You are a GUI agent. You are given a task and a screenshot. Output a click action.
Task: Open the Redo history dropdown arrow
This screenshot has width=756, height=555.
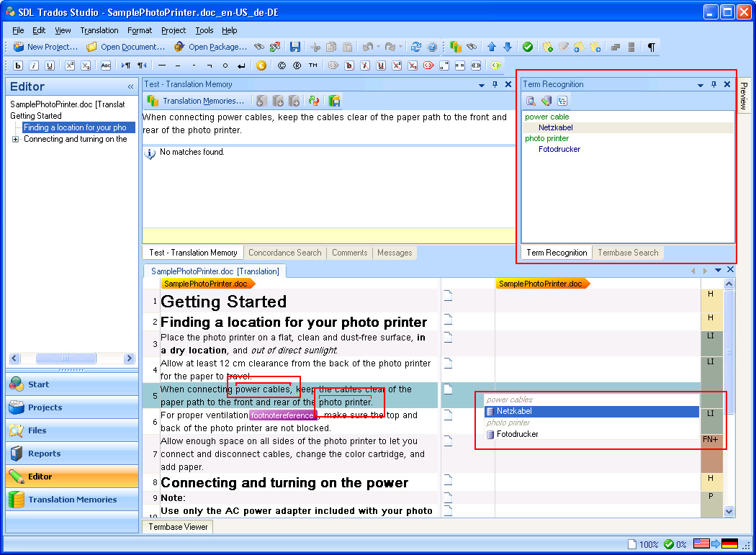[400, 47]
